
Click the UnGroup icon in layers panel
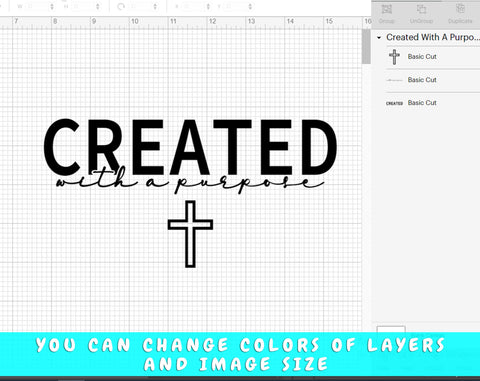421,9
